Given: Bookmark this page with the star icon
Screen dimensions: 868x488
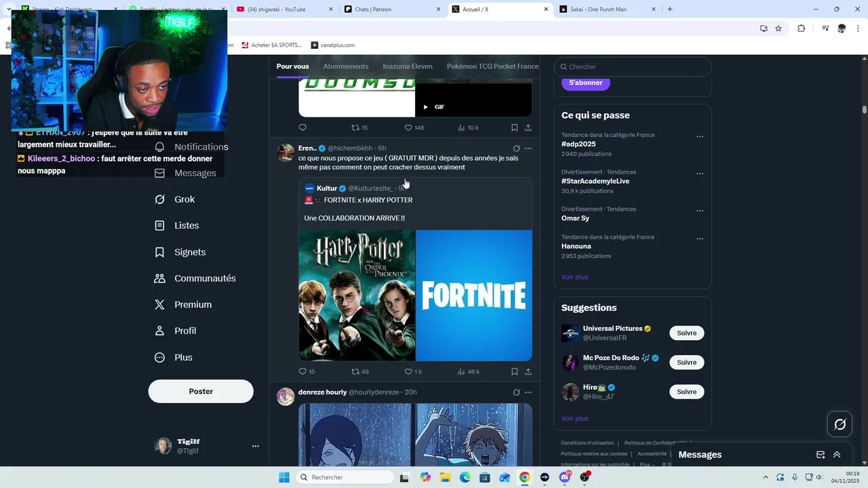Looking at the screenshot, I should coord(778,28).
